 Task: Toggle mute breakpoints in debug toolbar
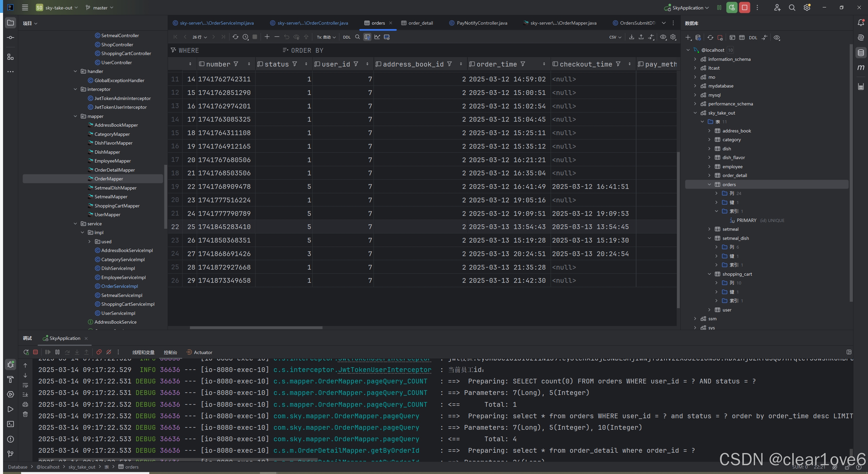[x=109, y=352]
